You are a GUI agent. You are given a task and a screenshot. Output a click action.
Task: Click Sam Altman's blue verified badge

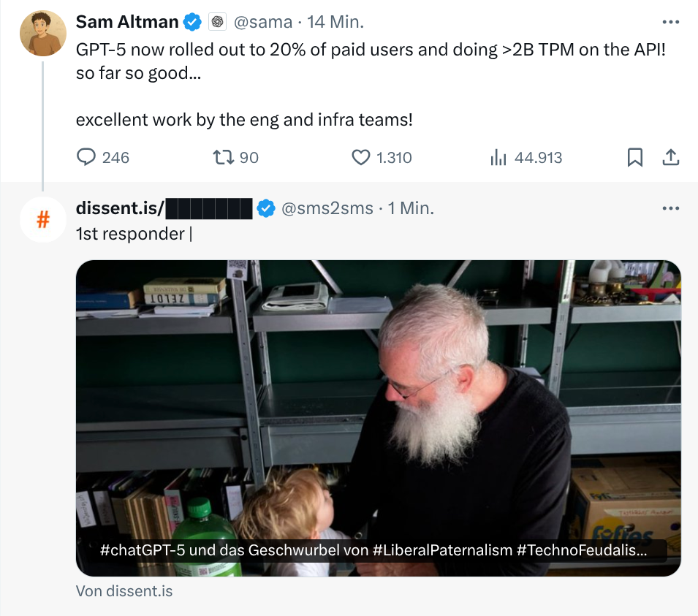[x=192, y=23]
